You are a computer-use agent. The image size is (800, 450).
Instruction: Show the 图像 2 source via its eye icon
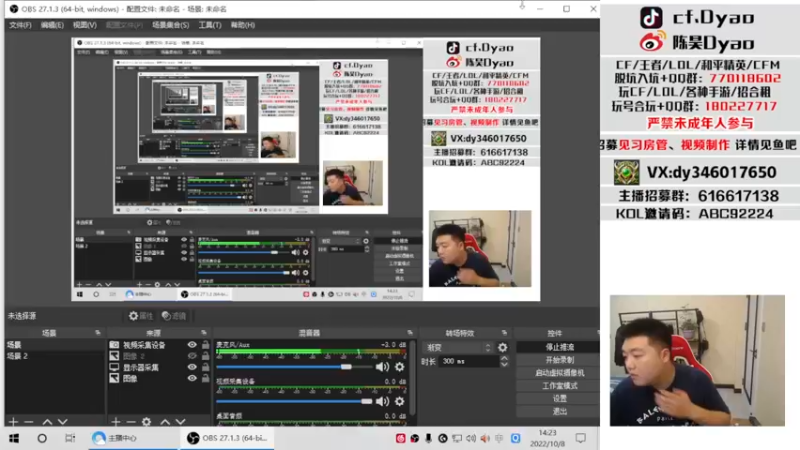[x=192, y=356]
